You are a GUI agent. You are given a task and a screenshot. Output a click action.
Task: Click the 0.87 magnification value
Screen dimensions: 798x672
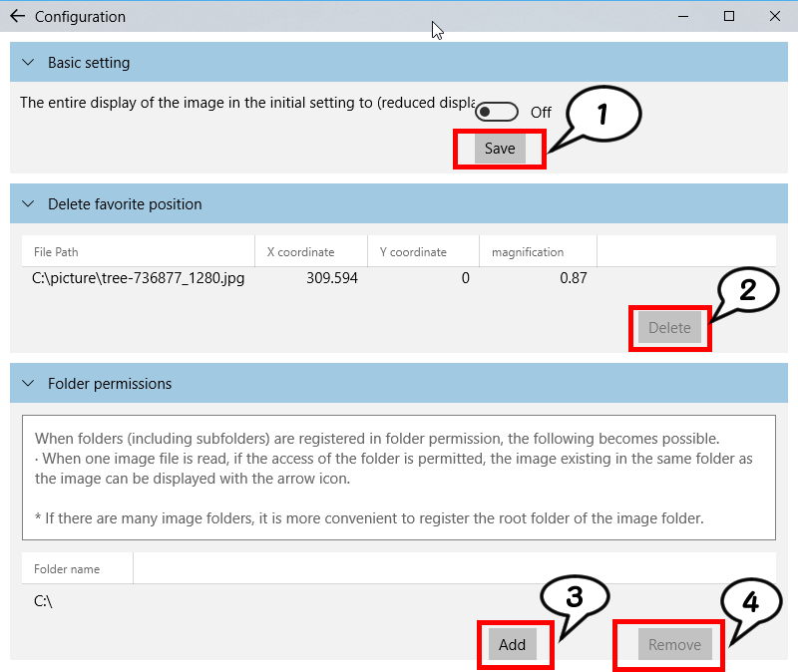(573, 278)
